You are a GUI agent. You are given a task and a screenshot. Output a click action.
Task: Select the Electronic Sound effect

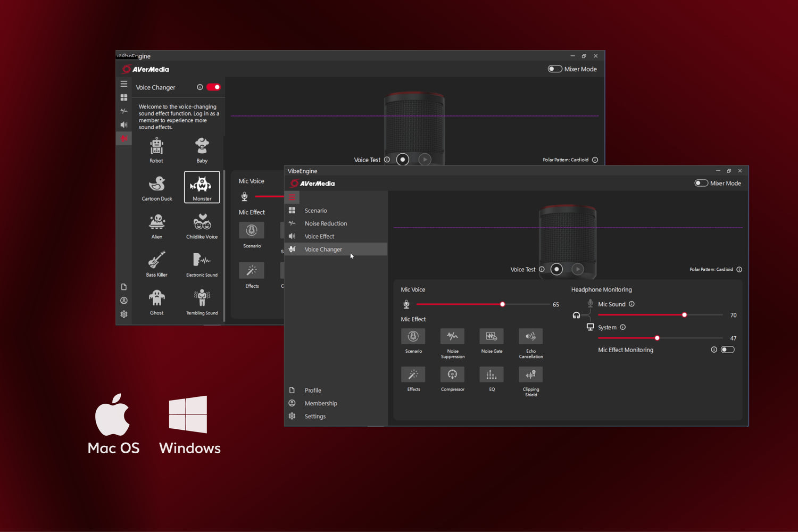(202, 264)
